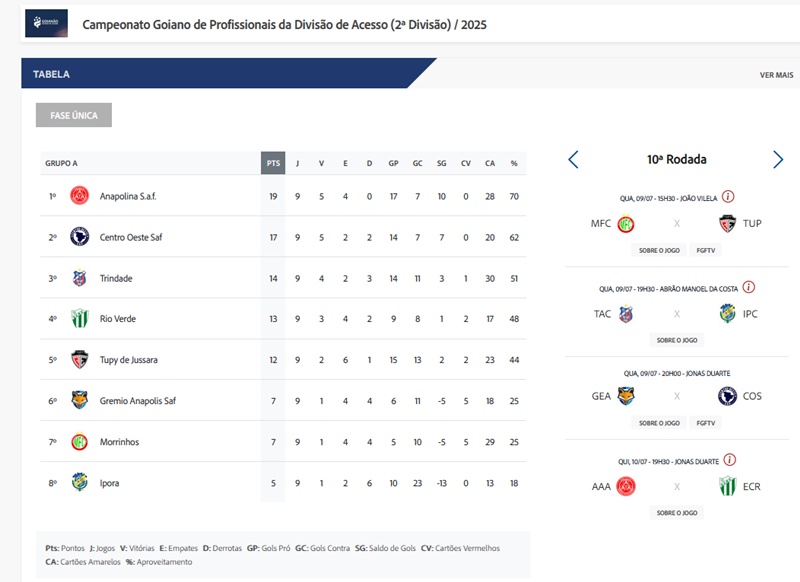Click SOBRE O JOGO for AAA x ECR
This screenshot has height=582, width=800.
[677, 513]
